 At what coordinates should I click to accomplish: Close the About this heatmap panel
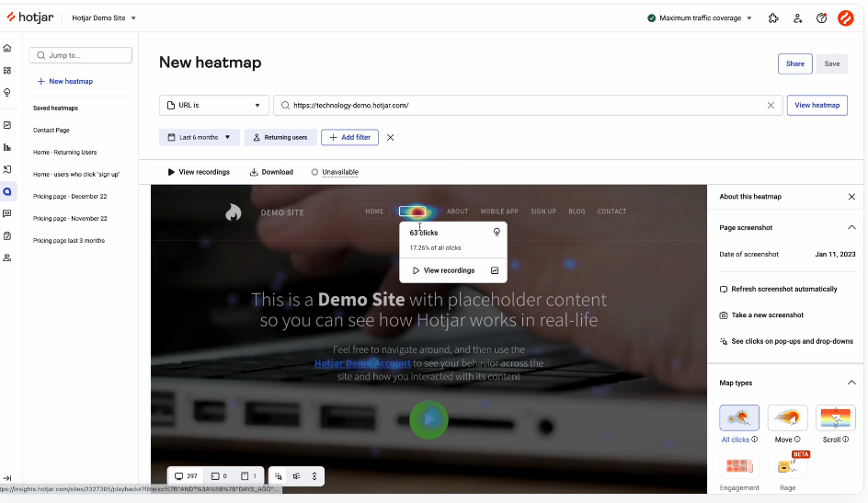pos(851,197)
